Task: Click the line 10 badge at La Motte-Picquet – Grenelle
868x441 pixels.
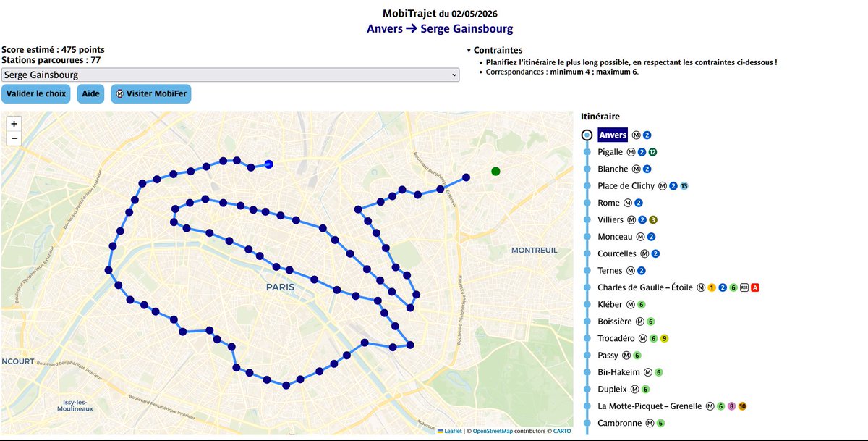Action: pos(742,406)
